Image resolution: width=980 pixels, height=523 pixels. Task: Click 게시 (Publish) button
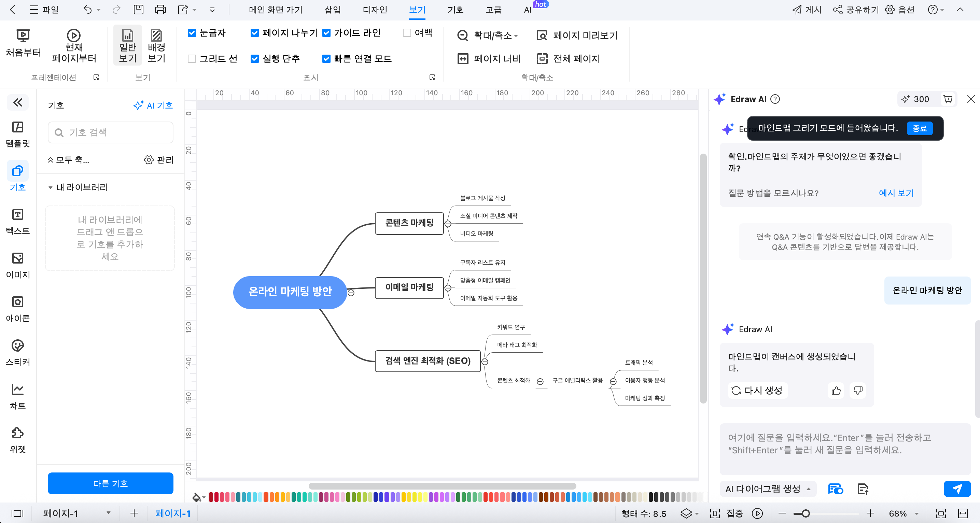807,10
